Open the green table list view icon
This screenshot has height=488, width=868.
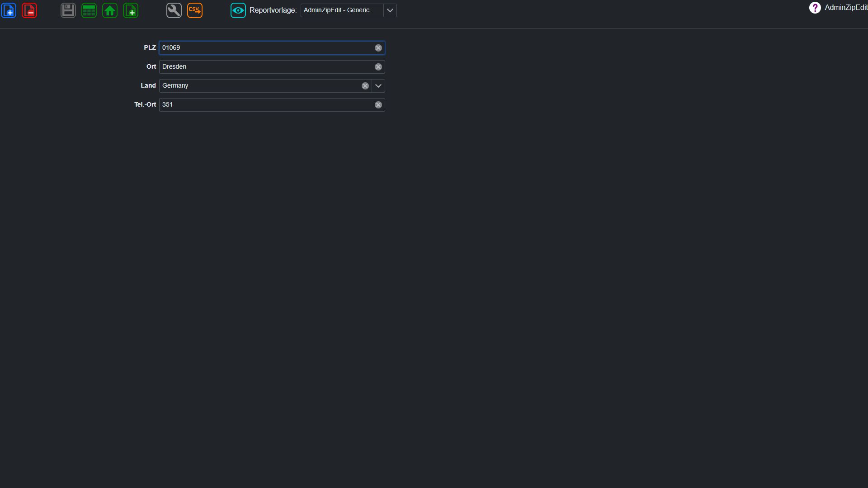(x=89, y=10)
